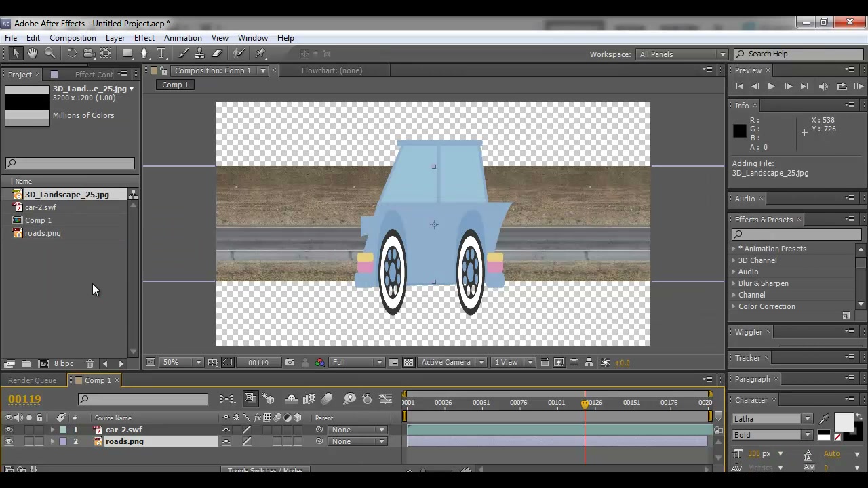Show channel and color management settings
Image resolution: width=868 pixels, height=488 pixels.
point(319,363)
